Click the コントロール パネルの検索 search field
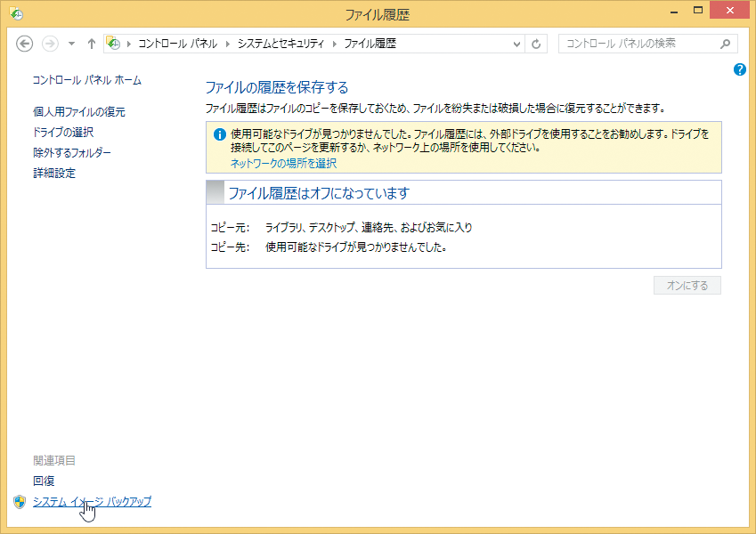The width and height of the screenshot is (756, 534). pos(648,44)
